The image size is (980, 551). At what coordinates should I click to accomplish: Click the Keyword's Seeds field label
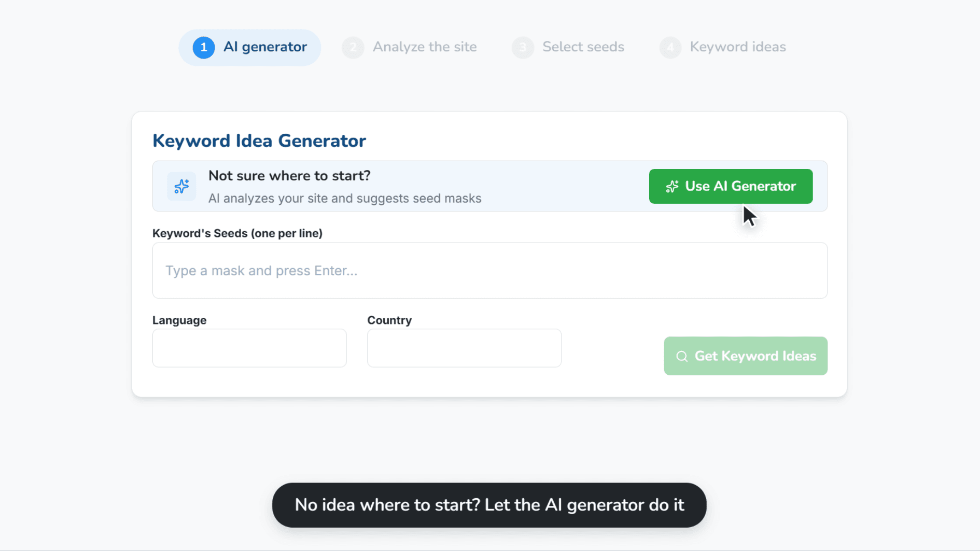[237, 233]
